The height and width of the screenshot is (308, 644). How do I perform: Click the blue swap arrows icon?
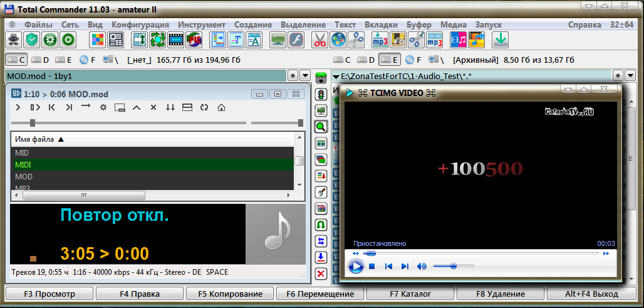[321, 241]
